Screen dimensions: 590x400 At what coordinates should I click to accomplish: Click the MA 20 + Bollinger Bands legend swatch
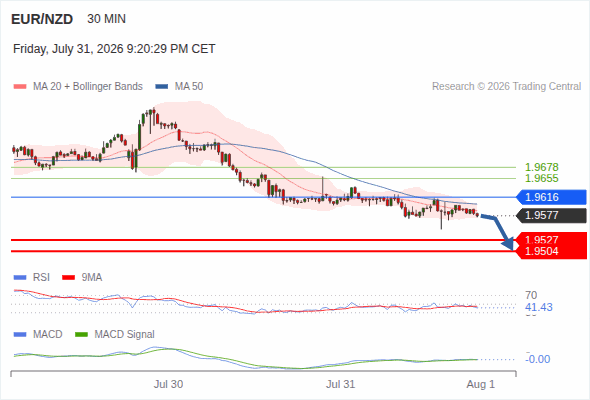pyautogui.click(x=20, y=87)
